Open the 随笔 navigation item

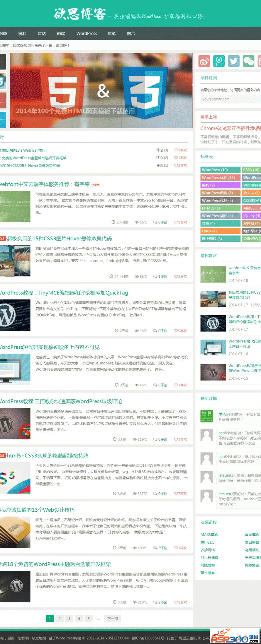pyautogui.click(x=111, y=33)
